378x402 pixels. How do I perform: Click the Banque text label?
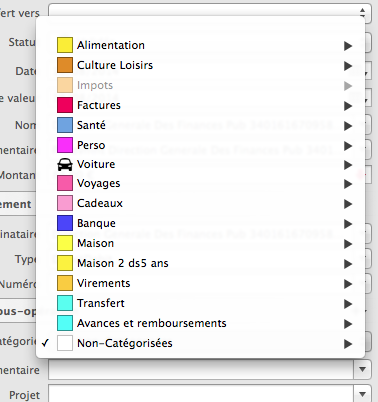tap(96, 223)
